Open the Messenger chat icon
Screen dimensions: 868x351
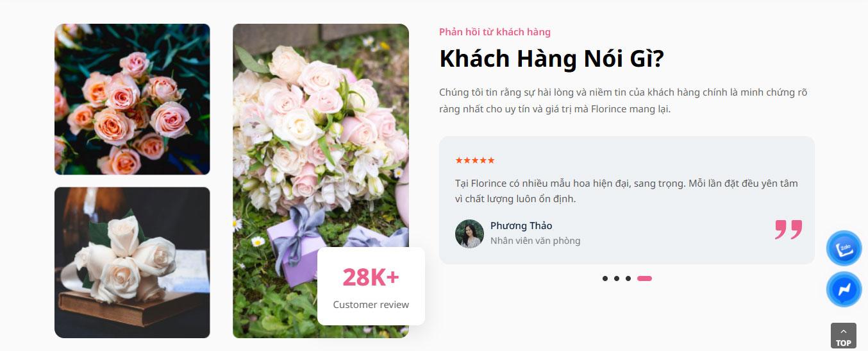pyautogui.click(x=844, y=289)
